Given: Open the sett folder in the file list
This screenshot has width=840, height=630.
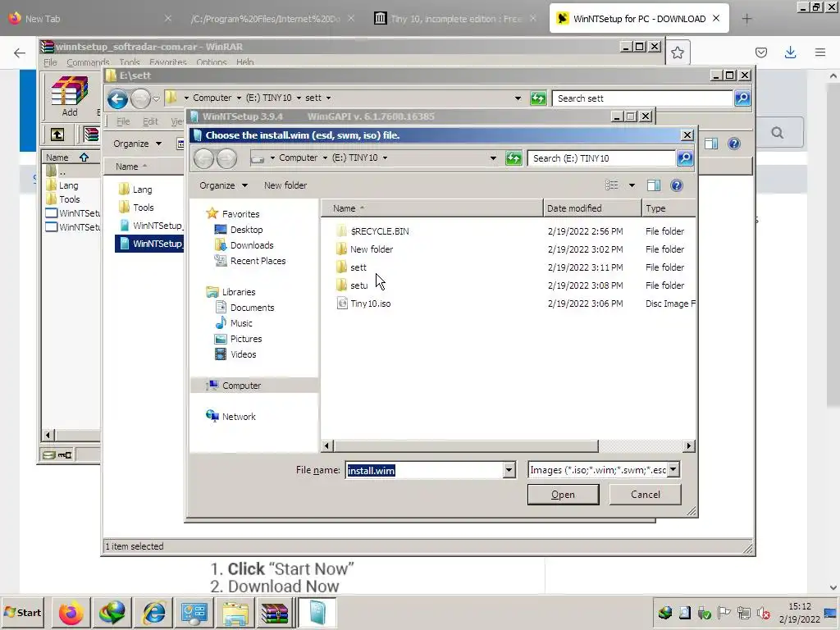Looking at the screenshot, I should click(x=358, y=267).
